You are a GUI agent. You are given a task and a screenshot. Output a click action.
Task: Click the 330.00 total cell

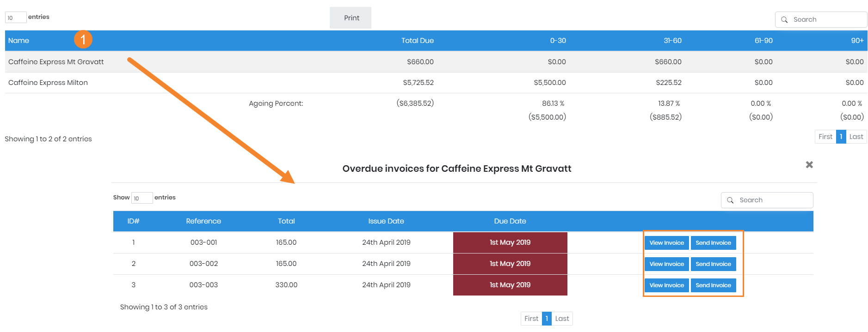coord(286,285)
